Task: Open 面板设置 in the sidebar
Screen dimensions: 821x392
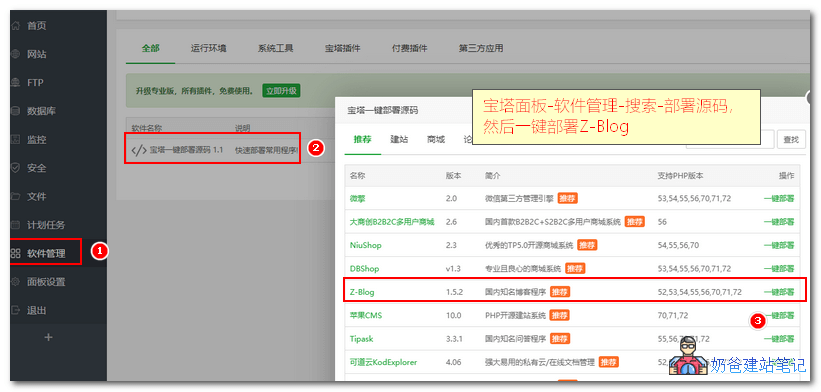Action: click(x=46, y=282)
